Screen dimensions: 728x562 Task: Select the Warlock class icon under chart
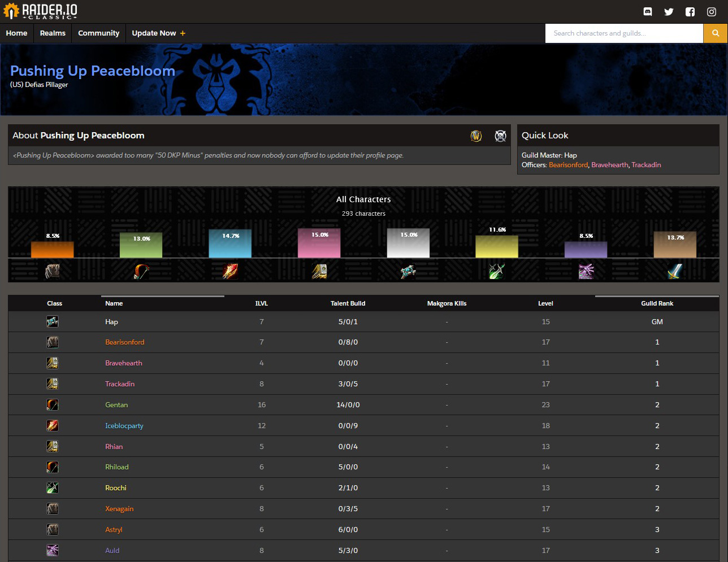pos(586,272)
